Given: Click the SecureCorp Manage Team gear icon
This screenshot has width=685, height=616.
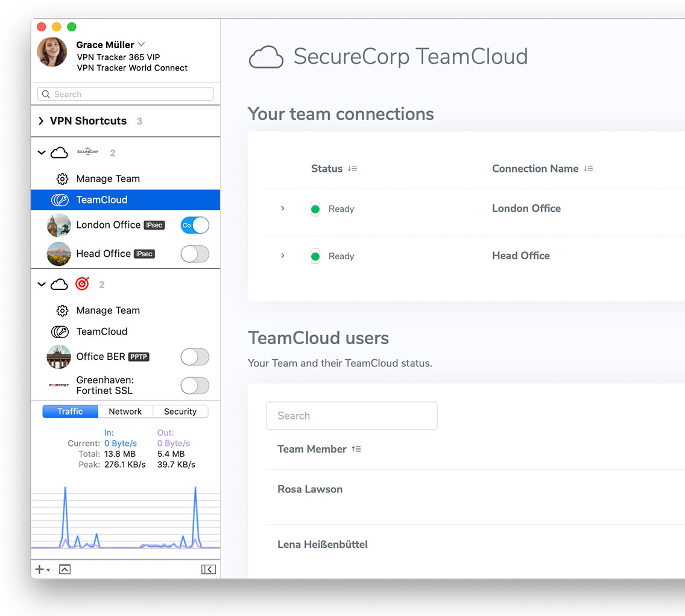Looking at the screenshot, I should (x=62, y=179).
